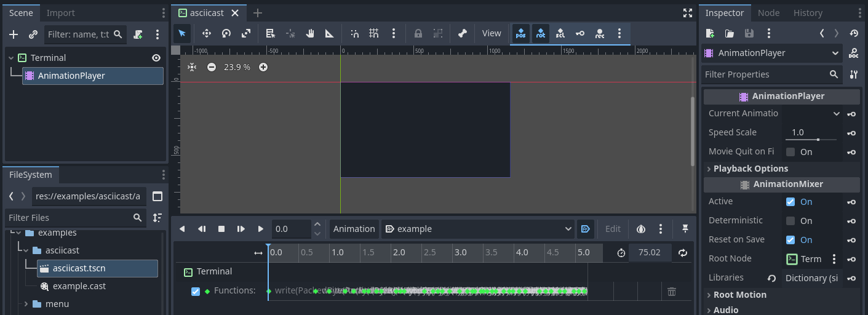Toggle autoplay on load

[586, 229]
